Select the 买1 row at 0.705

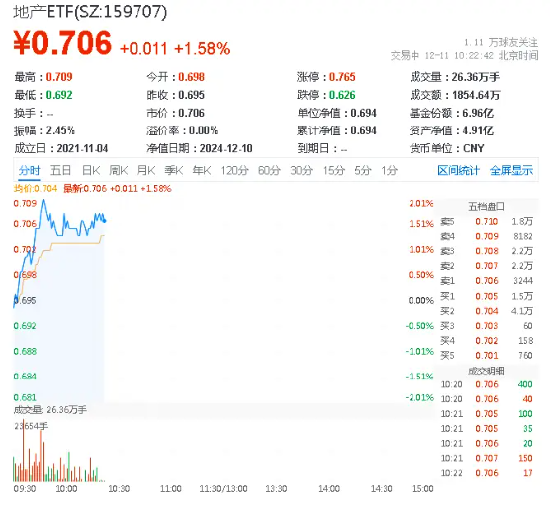(487, 296)
